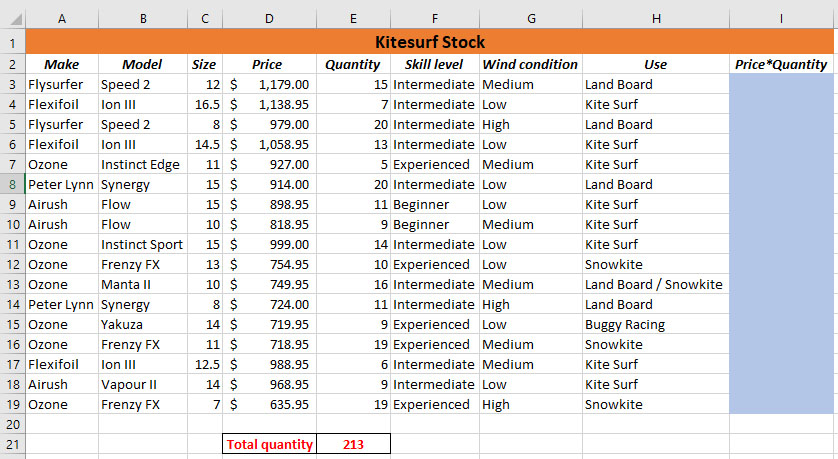The width and height of the screenshot is (838, 459).
Task: Click the Wind condition header cell
Action: 531,64
